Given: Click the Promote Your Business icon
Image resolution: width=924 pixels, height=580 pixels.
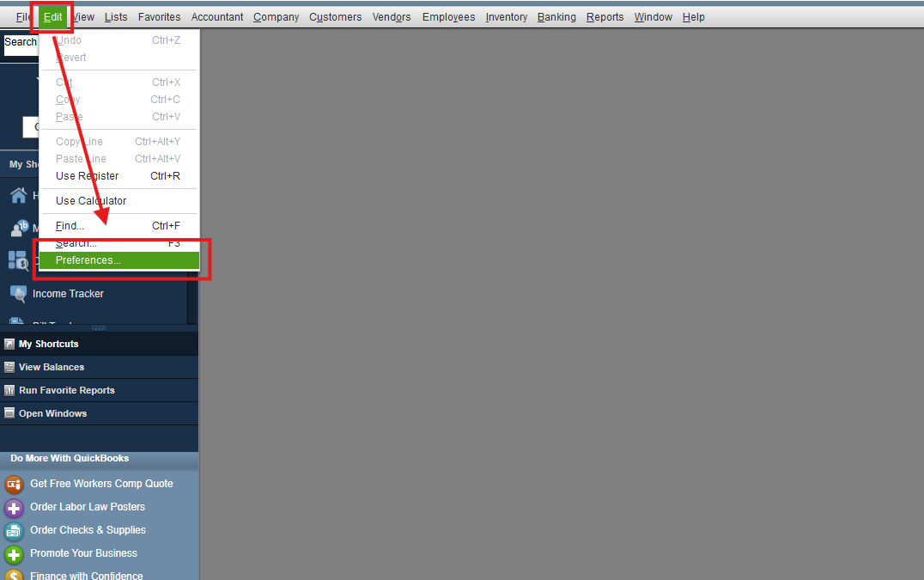Looking at the screenshot, I should [x=14, y=554].
